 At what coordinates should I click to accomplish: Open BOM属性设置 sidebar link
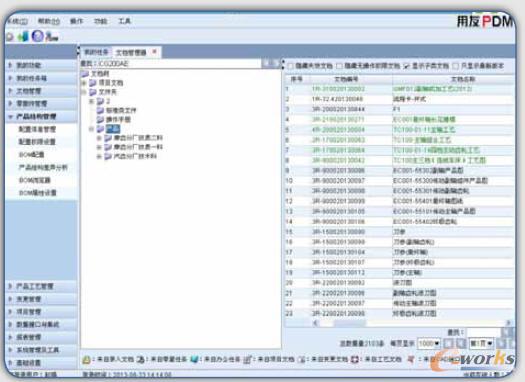coord(37,193)
